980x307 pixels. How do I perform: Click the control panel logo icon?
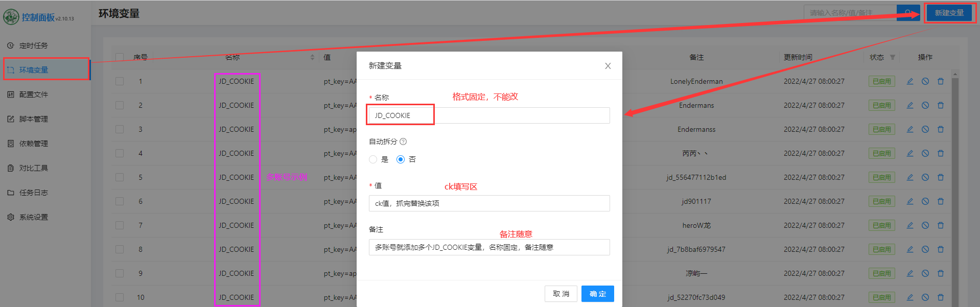pyautogui.click(x=11, y=17)
